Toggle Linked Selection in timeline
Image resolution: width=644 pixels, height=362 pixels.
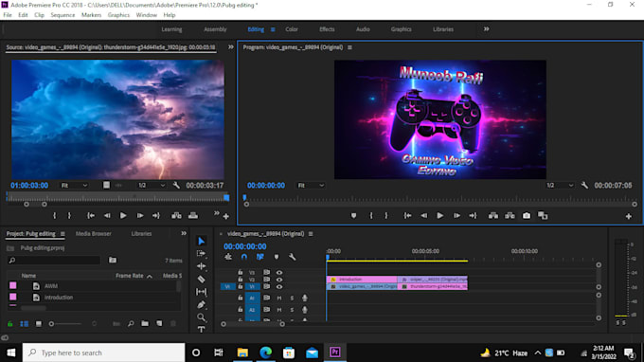pos(260,257)
